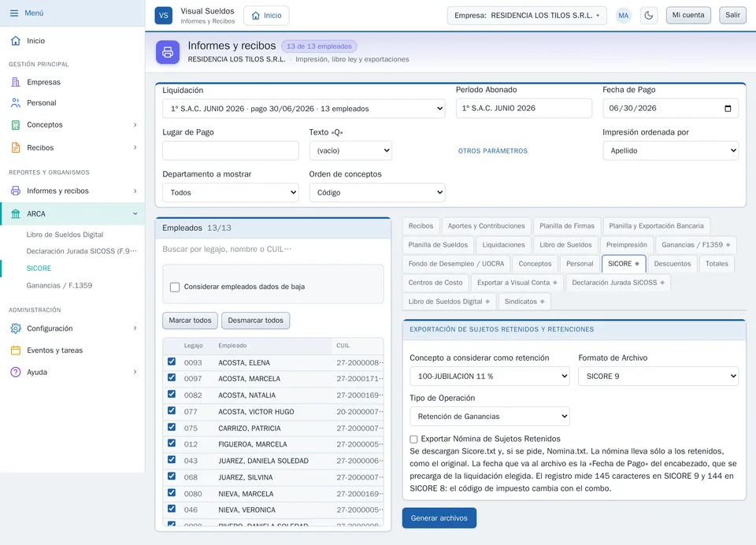The height and width of the screenshot is (545, 756).
Task: Open the OTROS PARÁMETROS link
Action: coord(493,151)
